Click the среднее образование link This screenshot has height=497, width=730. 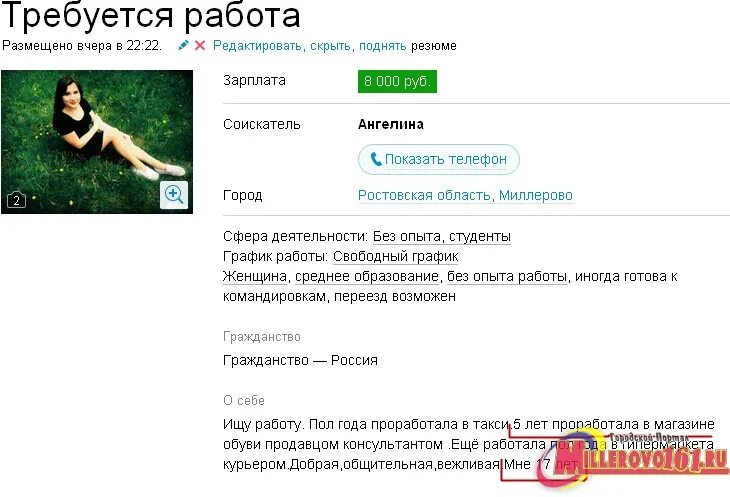pos(367,276)
